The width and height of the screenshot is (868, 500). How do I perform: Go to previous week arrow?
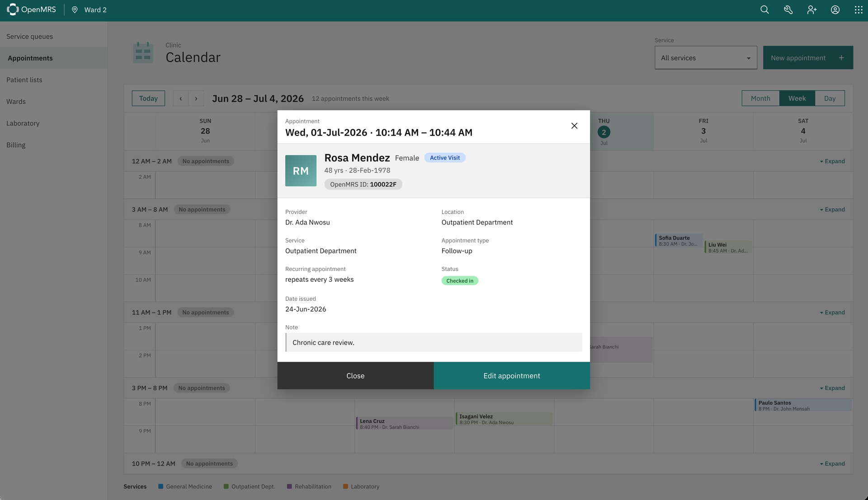pos(180,98)
